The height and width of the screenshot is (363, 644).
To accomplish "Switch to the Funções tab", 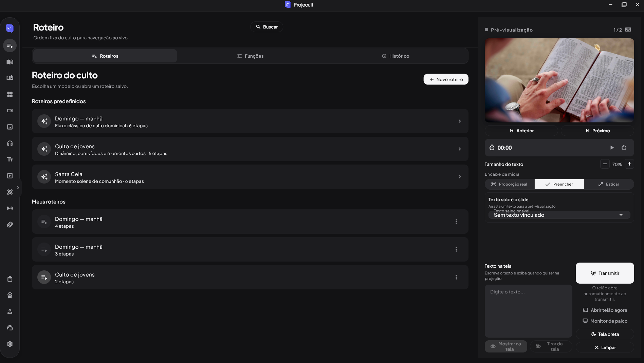I will click(250, 56).
